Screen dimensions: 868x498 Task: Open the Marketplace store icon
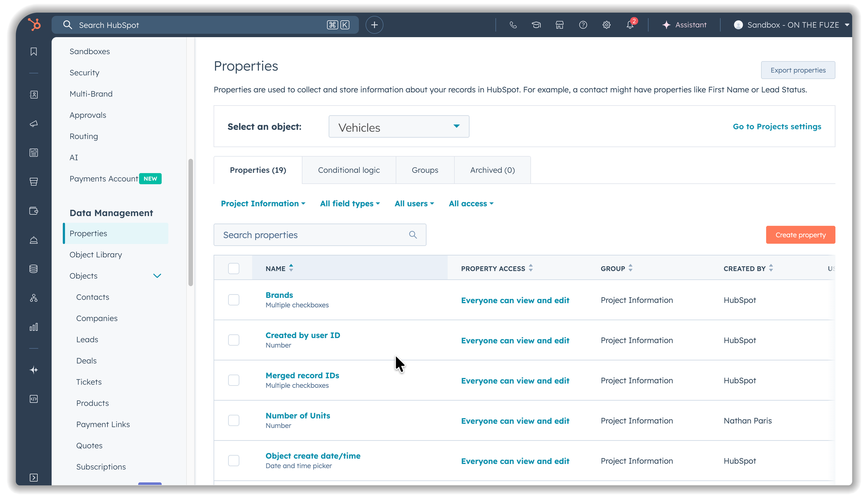(560, 25)
